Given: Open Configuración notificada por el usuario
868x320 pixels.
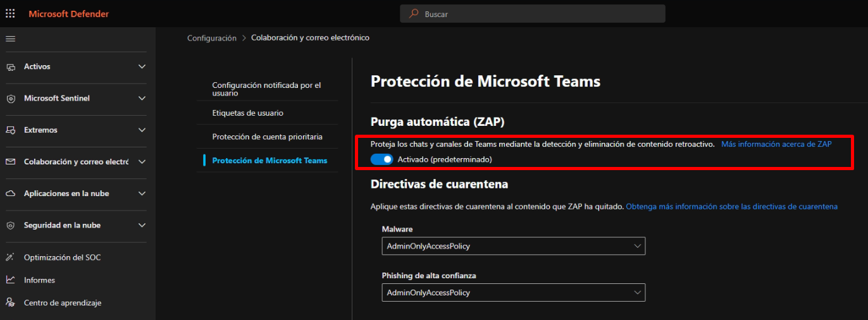Looking at the screenshot, I should (x=266, y=89).
